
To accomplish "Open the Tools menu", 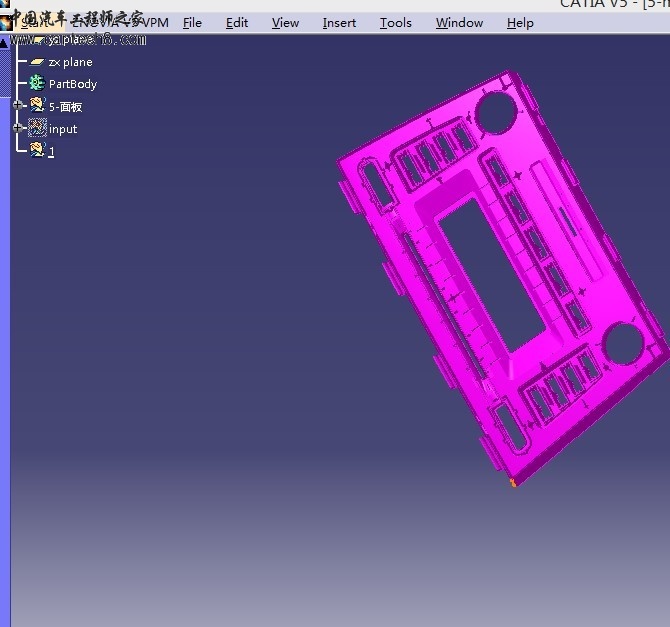I will (x=396, y=23).
